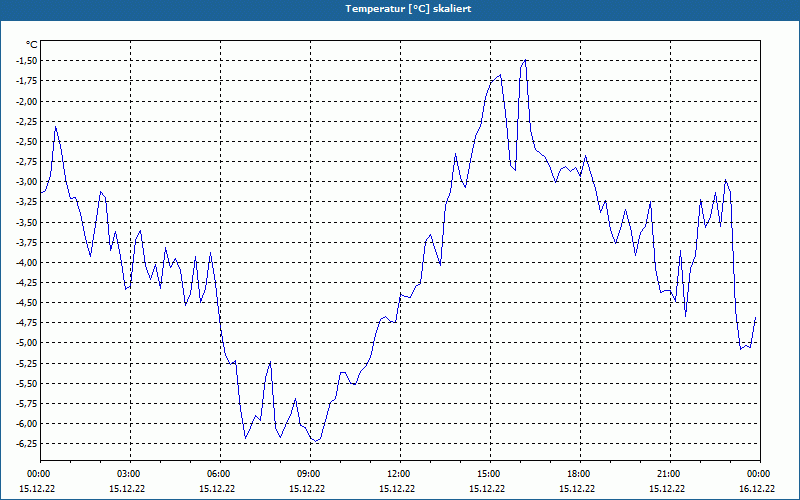Screen dimensions: 800x500
Task: Click the '-4,50' y-axis value
Action: 28,303
